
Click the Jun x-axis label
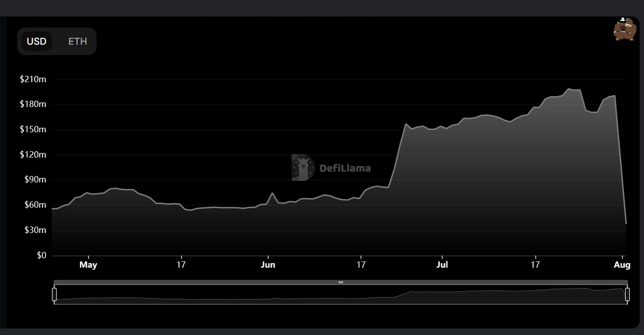268,265
